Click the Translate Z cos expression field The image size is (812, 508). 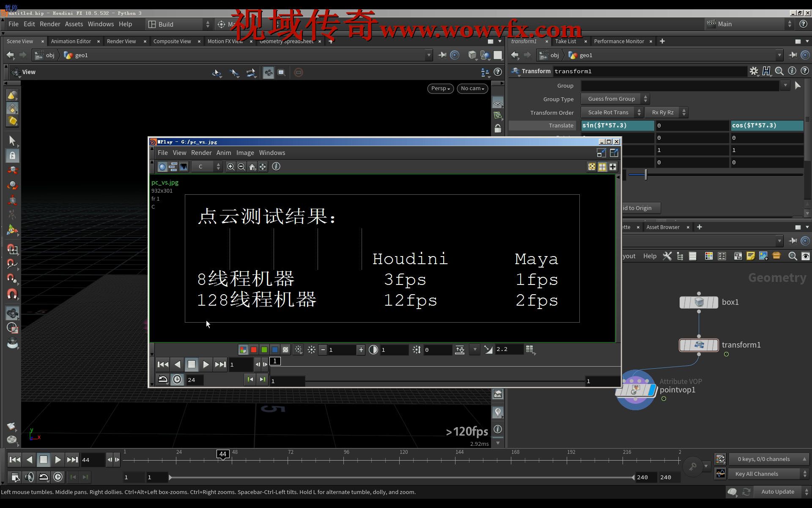767,125
